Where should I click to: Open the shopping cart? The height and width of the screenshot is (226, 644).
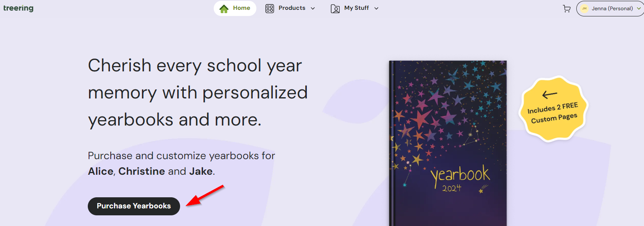click(x=567, y=9)
